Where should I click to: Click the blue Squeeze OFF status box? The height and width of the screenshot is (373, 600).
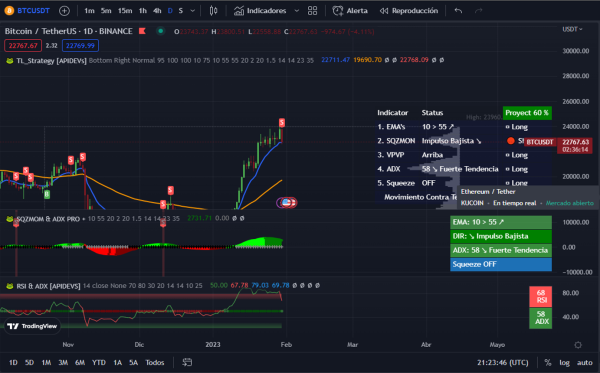click(501, 264)
